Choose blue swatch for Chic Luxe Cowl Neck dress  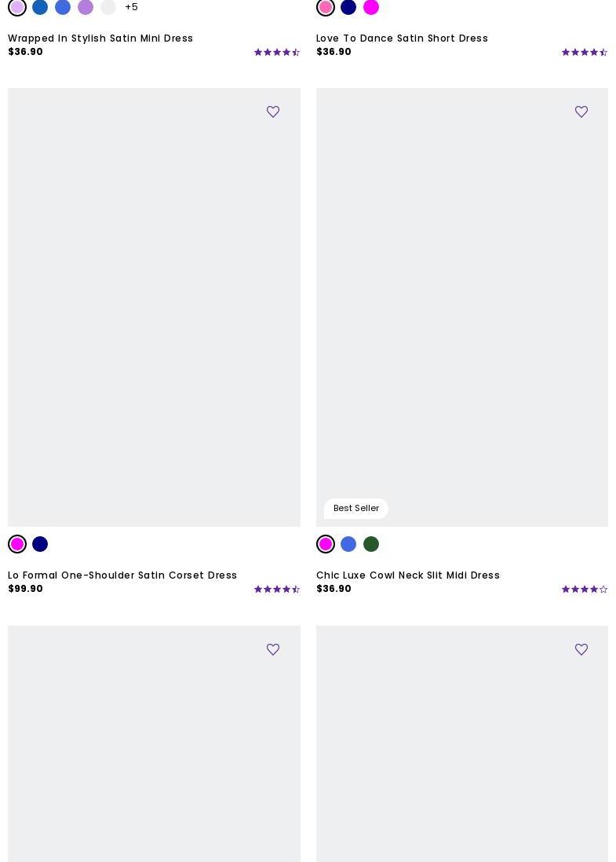click(x=348, y=544)
